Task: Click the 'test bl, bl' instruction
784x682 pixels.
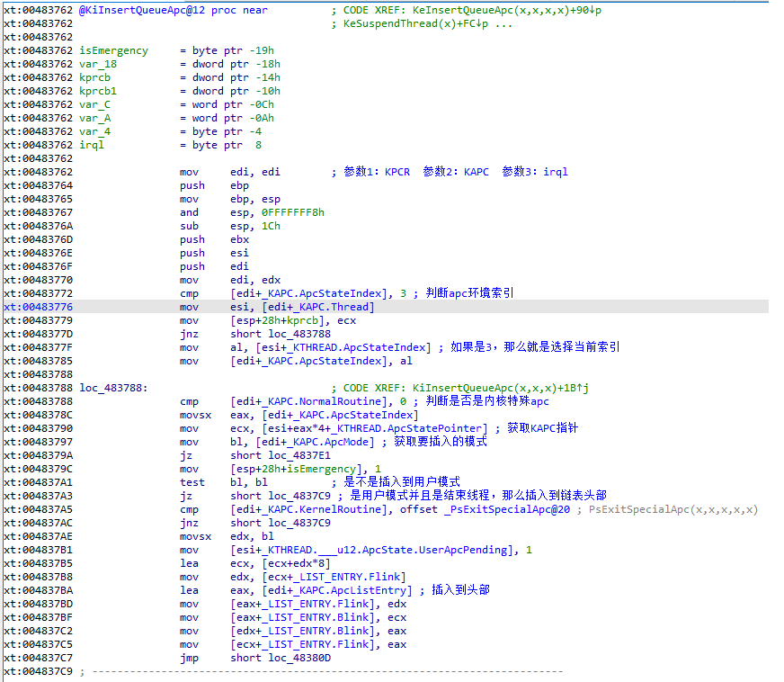Action: (x=224, y=483)
